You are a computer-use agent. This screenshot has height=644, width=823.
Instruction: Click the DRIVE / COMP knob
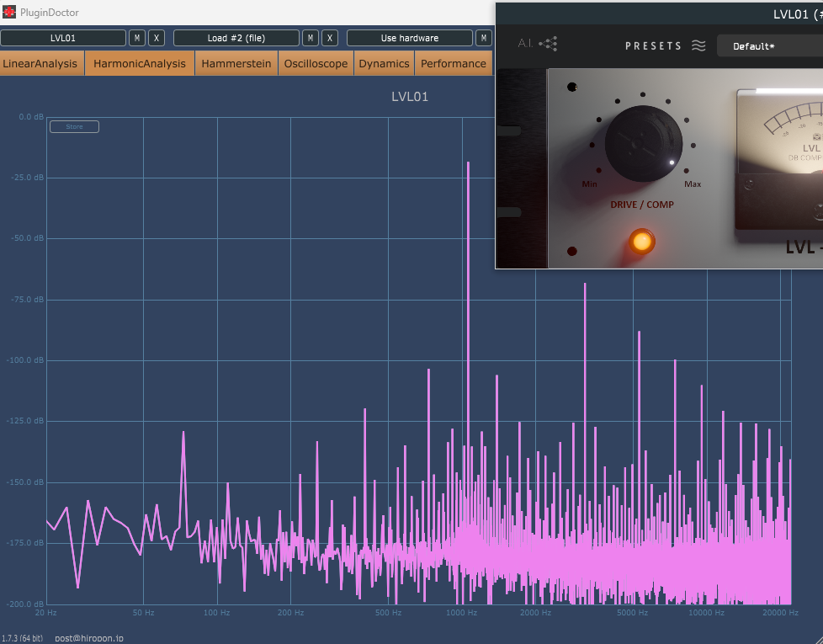[x=644, y=144]
